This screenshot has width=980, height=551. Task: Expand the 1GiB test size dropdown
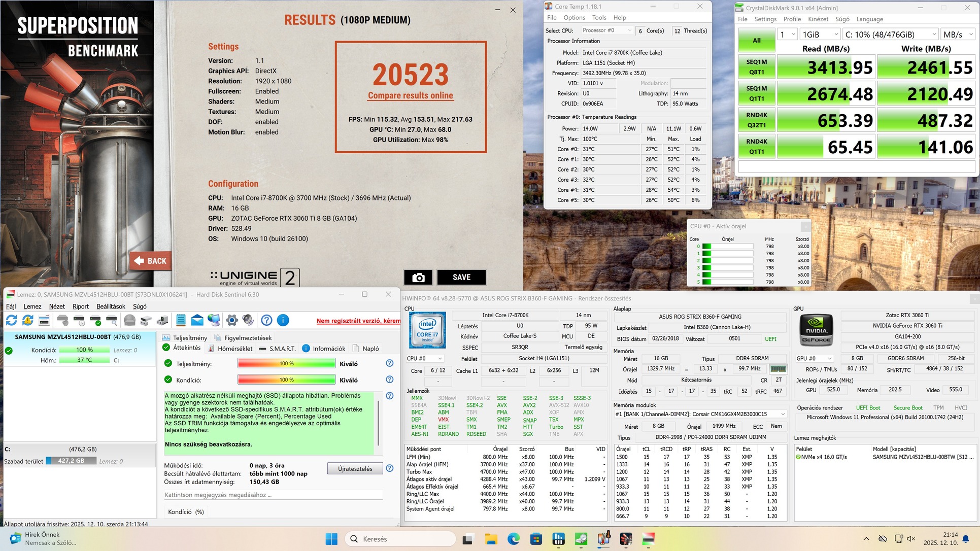point(820,35)
